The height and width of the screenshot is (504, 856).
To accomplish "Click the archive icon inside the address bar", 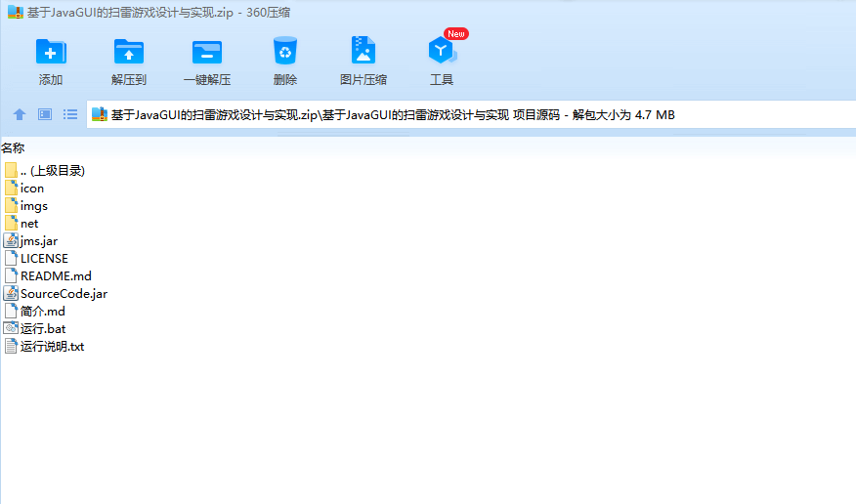I will (100, 114).
